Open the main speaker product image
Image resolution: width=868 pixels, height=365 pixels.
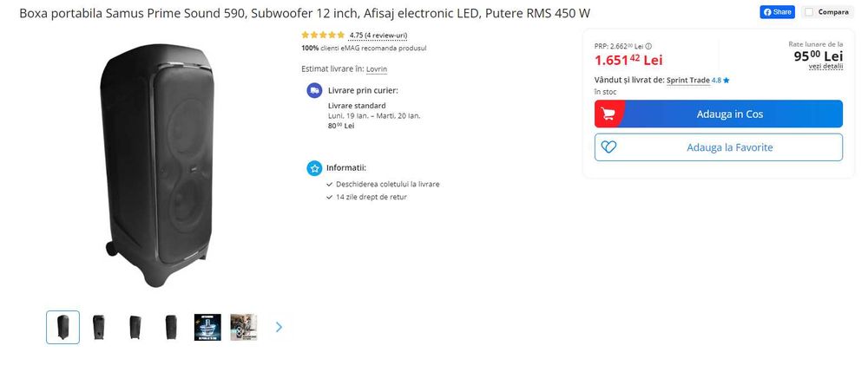(x=156, y=165)
